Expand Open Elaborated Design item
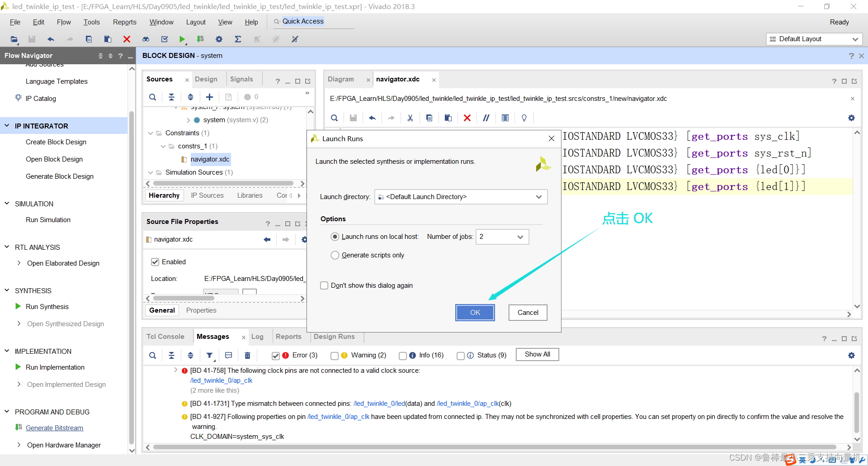 coord(19,263)
